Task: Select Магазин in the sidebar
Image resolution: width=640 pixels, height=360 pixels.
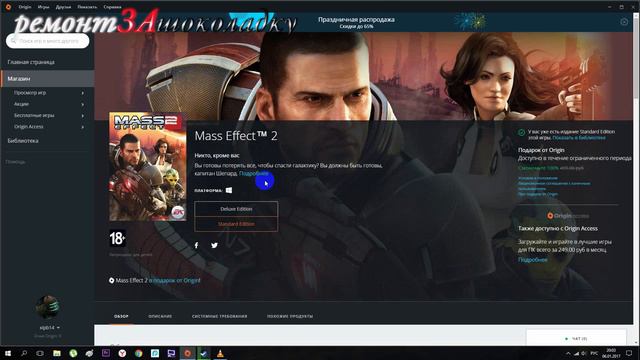Action: point(47,78)
